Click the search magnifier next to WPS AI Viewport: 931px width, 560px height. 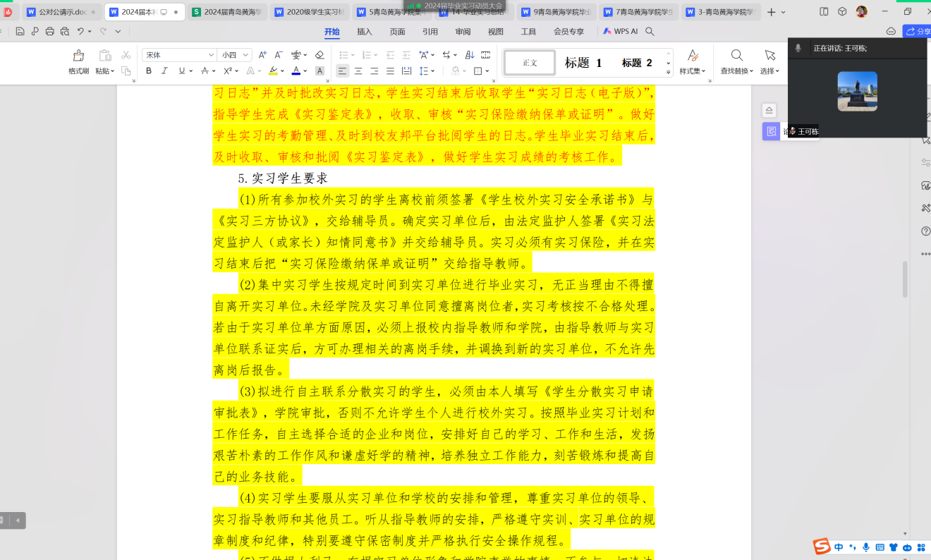pyautogui.click(x=650, y=32)
